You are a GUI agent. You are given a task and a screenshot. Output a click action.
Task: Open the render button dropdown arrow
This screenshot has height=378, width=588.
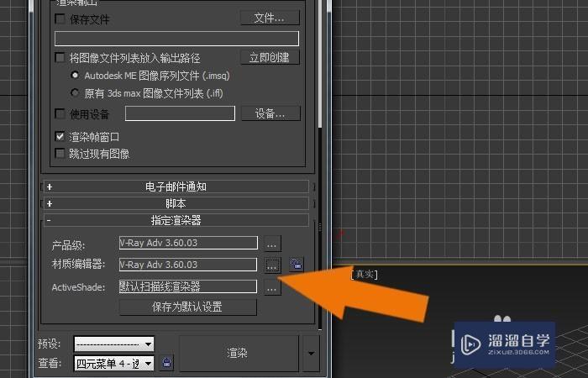click(x=311, y=353)
